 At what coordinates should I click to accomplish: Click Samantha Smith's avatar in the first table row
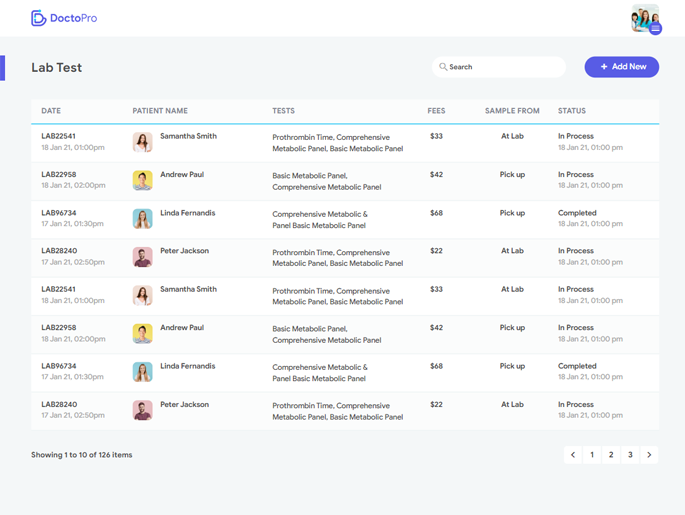pos(142,142)
